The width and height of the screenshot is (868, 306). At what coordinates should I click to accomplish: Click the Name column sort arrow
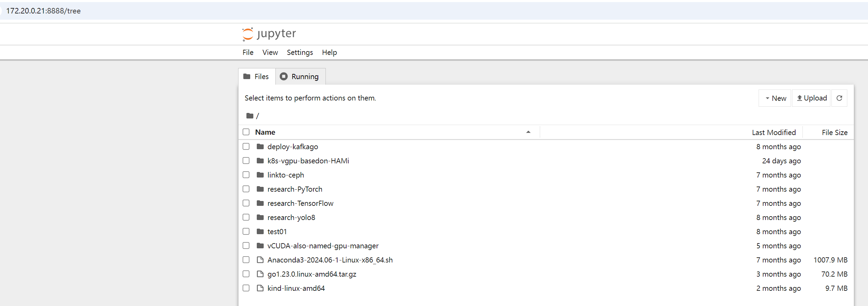click(x=528, y=132)
